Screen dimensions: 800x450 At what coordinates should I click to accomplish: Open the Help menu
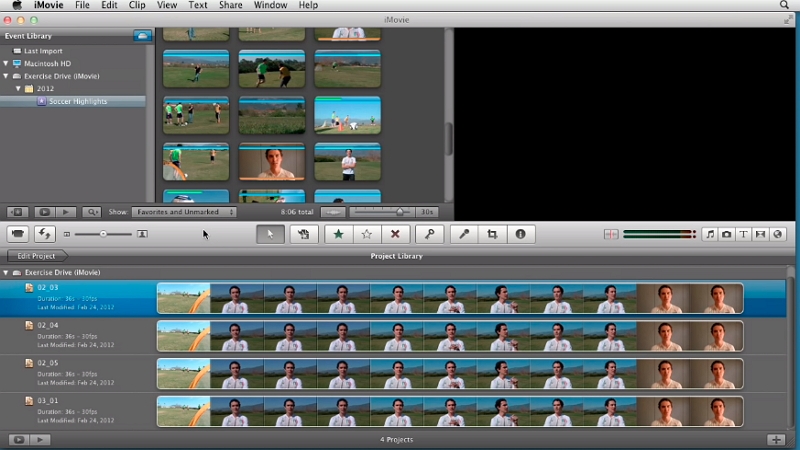[x=308, y=5]
